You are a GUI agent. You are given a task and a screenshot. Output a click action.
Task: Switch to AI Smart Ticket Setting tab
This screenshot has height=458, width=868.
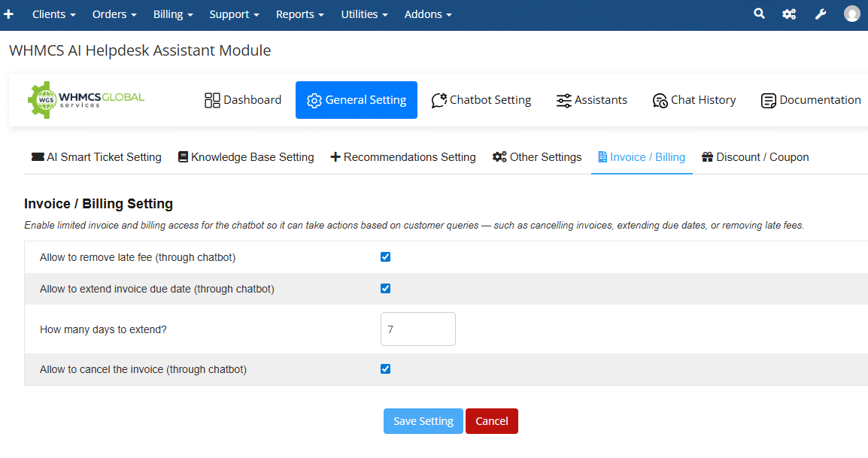pyautogui.click(x=96, y=157)
